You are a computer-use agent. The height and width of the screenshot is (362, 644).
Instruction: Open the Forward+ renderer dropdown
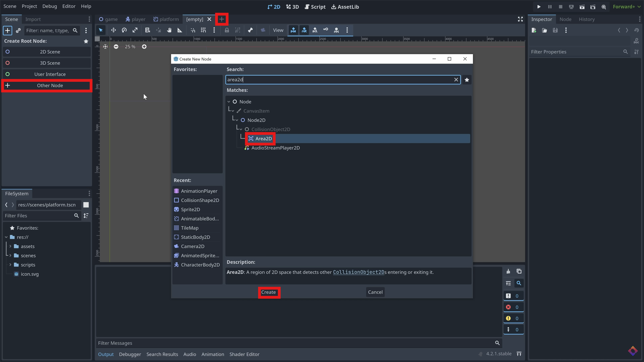click(627, 7)
